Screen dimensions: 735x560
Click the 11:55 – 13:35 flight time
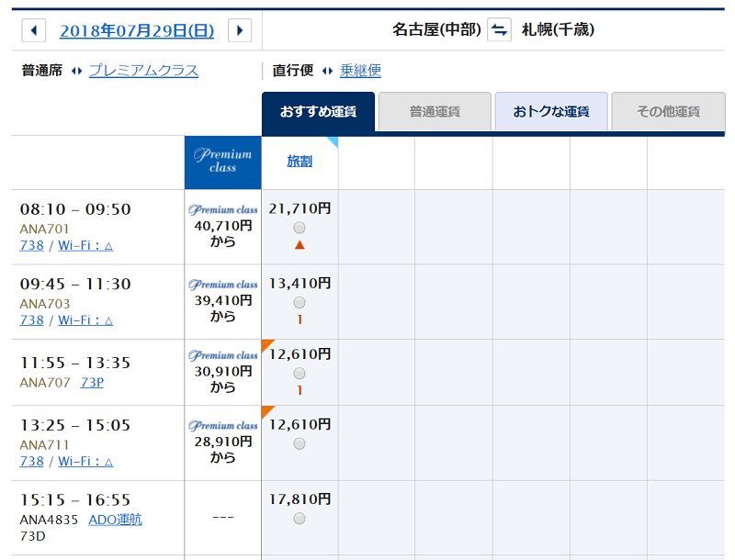coord(75,363)
